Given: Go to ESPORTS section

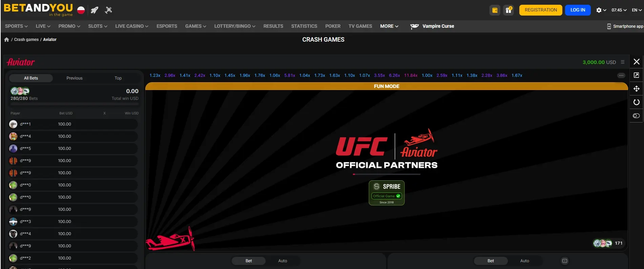Looking at the screenshot, I should click(167, 26).
